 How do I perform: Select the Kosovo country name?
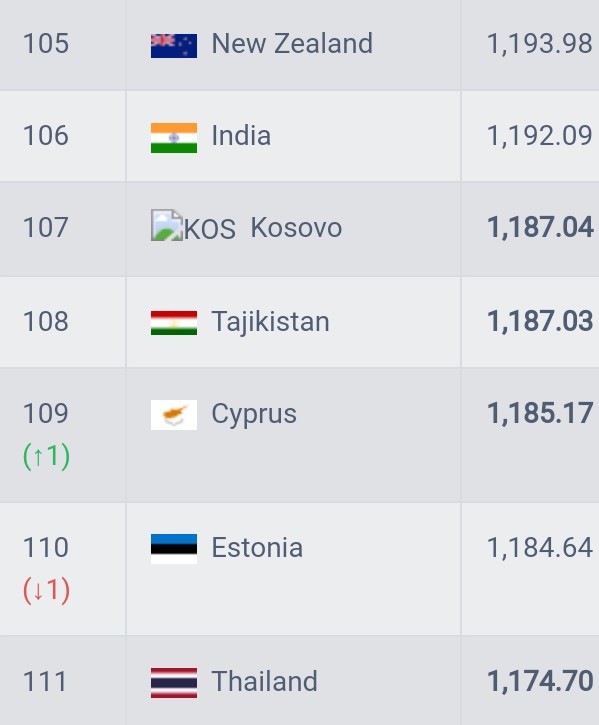pyautogui.click(x=296, y=227)
